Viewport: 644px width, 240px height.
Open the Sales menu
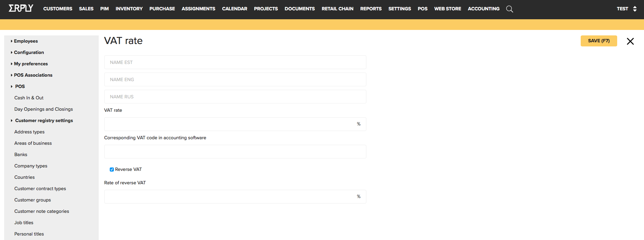[86, 9]
